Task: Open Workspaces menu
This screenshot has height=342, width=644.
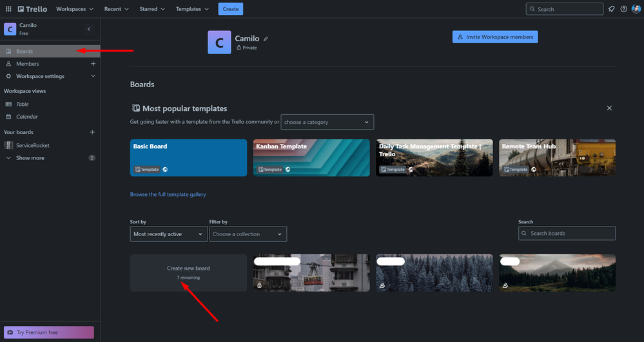Action: (75, 8)
